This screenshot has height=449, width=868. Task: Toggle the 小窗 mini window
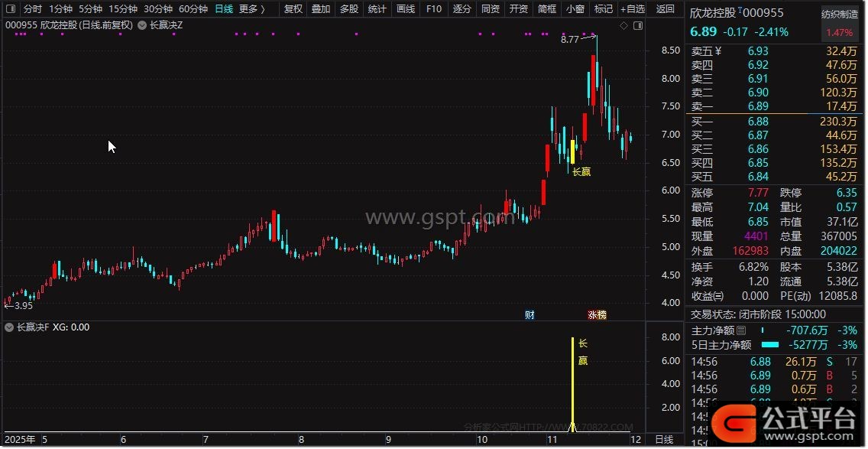575,9
